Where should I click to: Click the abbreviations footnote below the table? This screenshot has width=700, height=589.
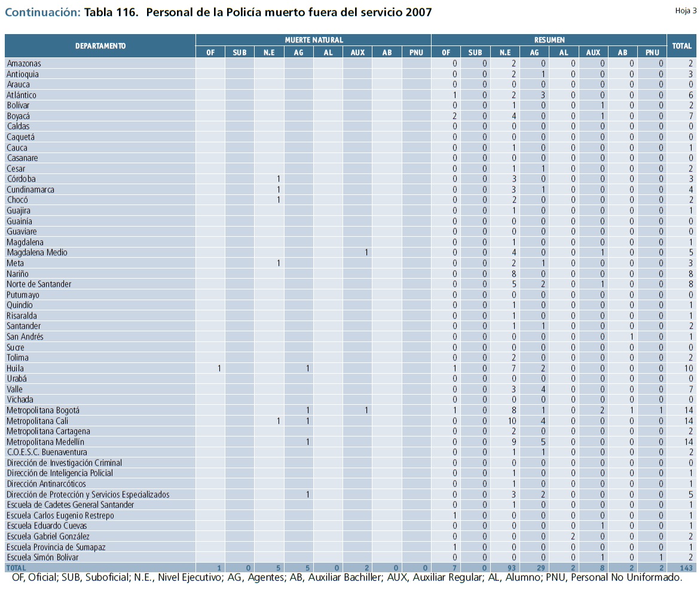pos(347,578)
